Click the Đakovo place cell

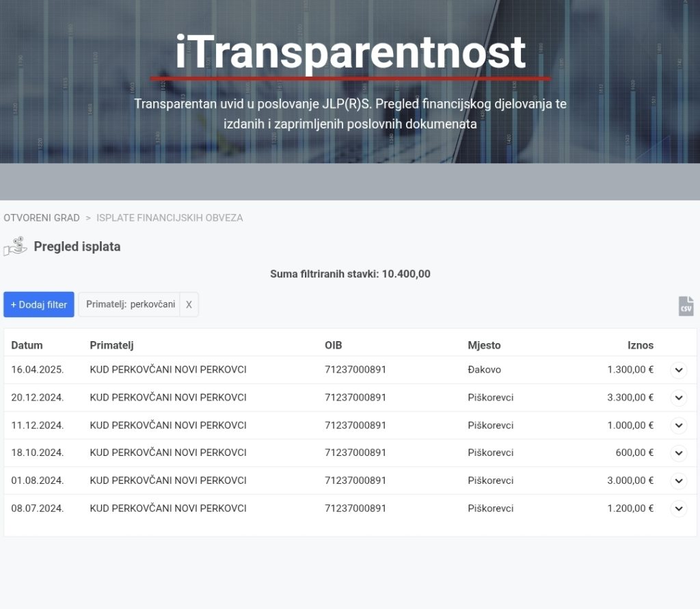485,370
